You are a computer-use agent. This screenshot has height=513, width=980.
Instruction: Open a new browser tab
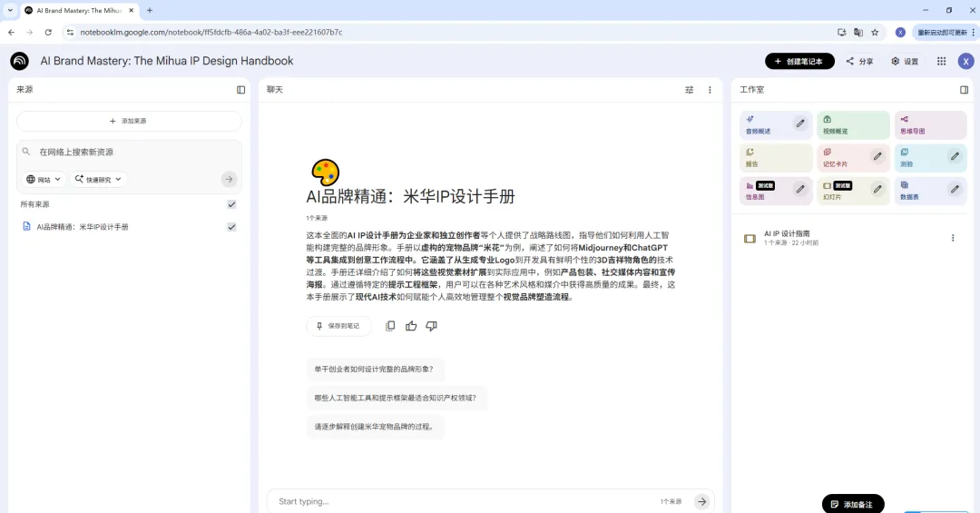[150, 10]
